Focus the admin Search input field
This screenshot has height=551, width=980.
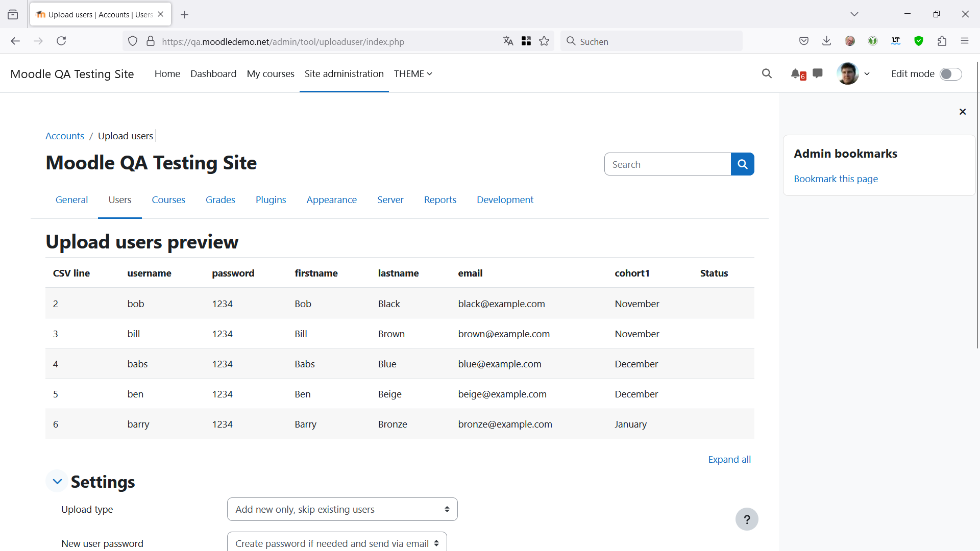point(668,164)
